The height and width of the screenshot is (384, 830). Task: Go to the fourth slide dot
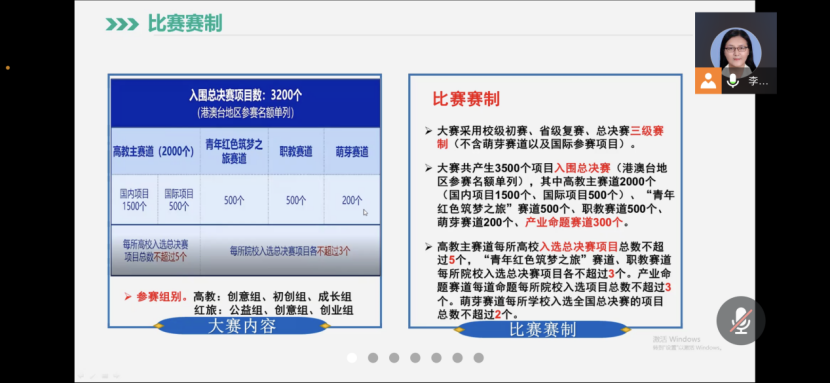416,358
